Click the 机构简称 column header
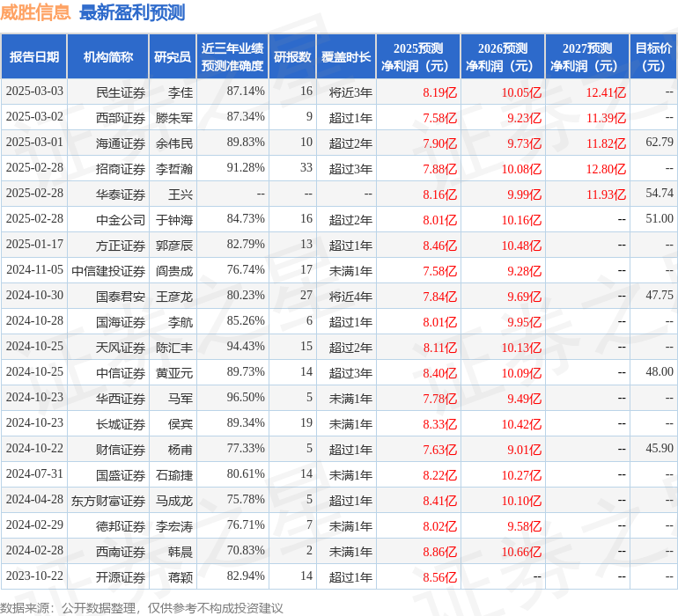The height and width of the screenshot is (616, 678). click(108, 57)
